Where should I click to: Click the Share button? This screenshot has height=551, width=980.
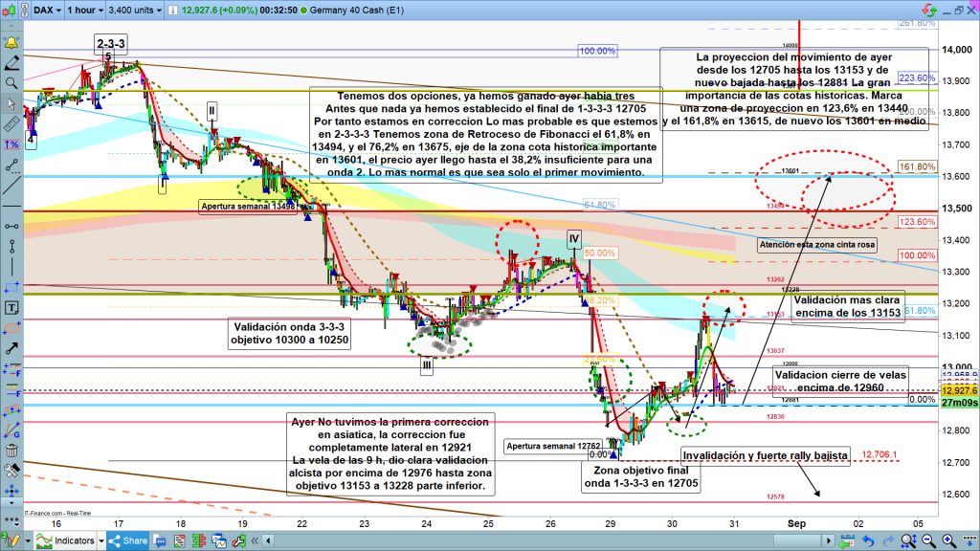[129, 540]
